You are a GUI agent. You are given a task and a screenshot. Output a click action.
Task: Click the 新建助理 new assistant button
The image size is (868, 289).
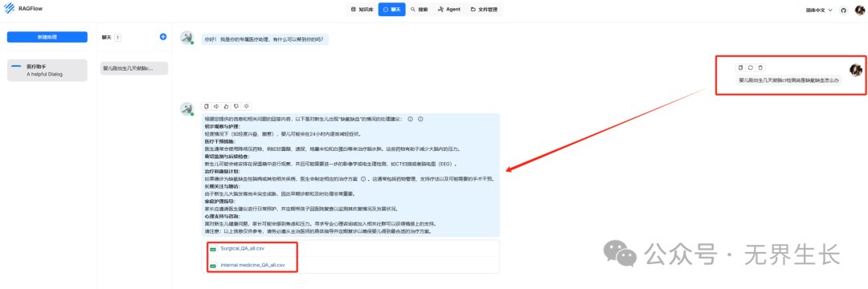click(x=47, y=37)
